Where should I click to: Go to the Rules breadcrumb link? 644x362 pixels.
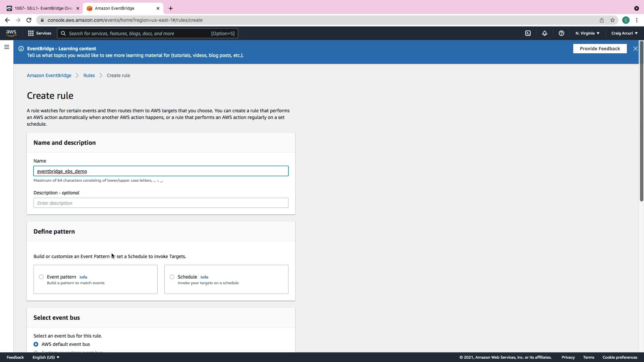point(89,75)
